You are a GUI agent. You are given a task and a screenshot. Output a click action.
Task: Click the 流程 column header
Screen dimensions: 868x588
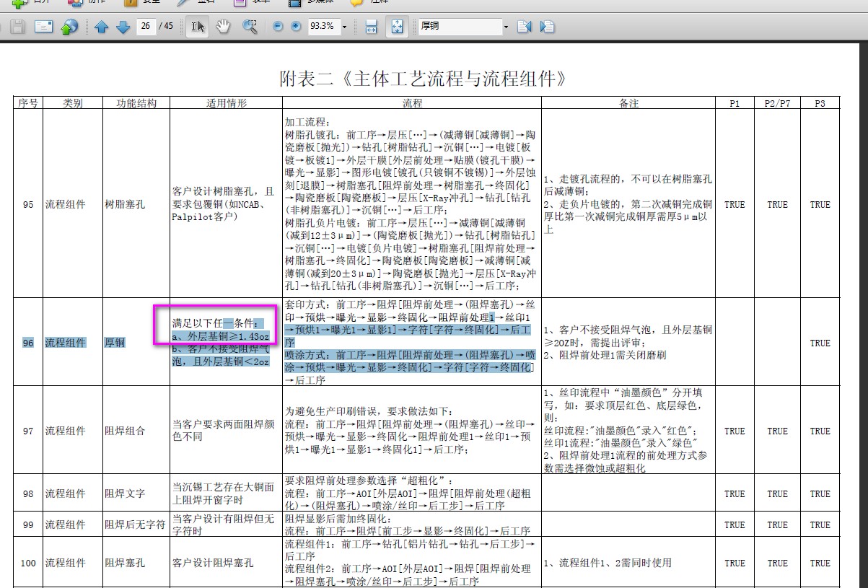click(x=412, y=103)
